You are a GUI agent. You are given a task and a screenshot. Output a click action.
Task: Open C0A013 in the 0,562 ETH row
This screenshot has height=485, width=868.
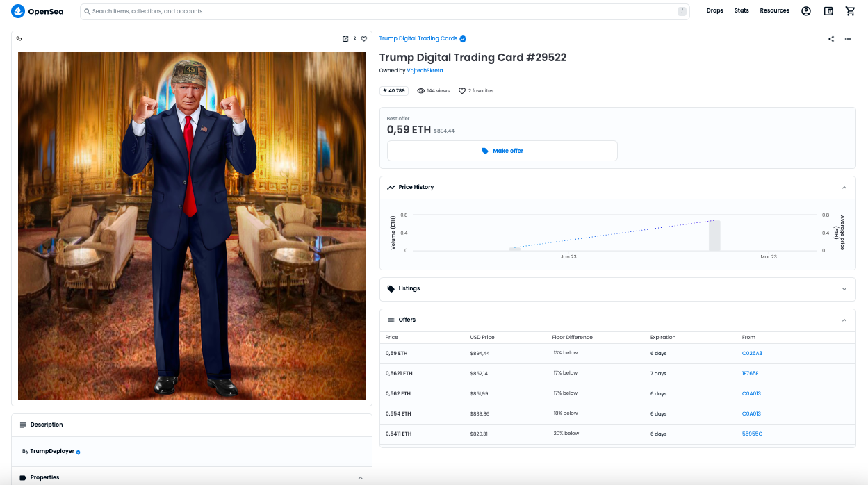point(751,394)
